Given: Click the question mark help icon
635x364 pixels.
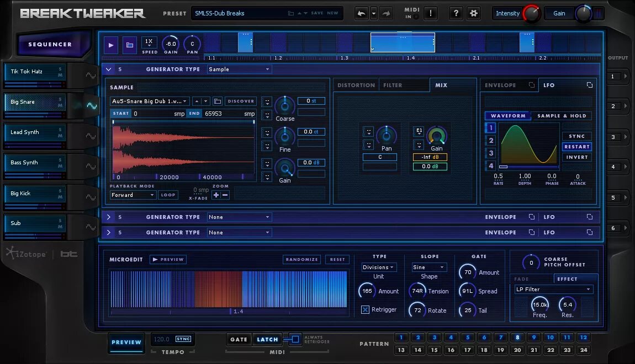Looking at the screenshot, I should [456, 13].
